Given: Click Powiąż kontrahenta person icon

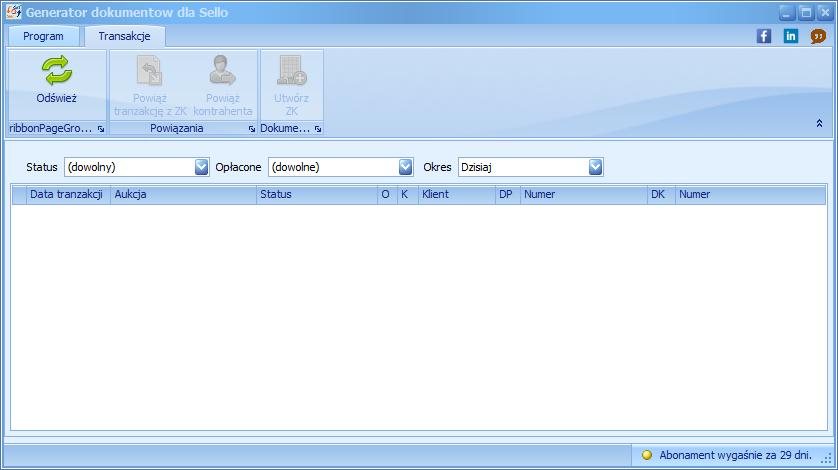Looking at the screenshot, I should pos(222,71).
